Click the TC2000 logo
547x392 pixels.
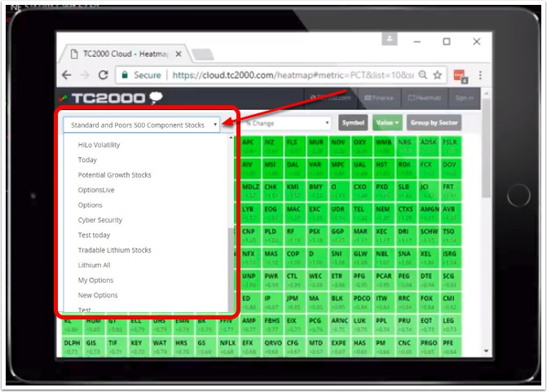pyautogui.click(x=112, y=98)
